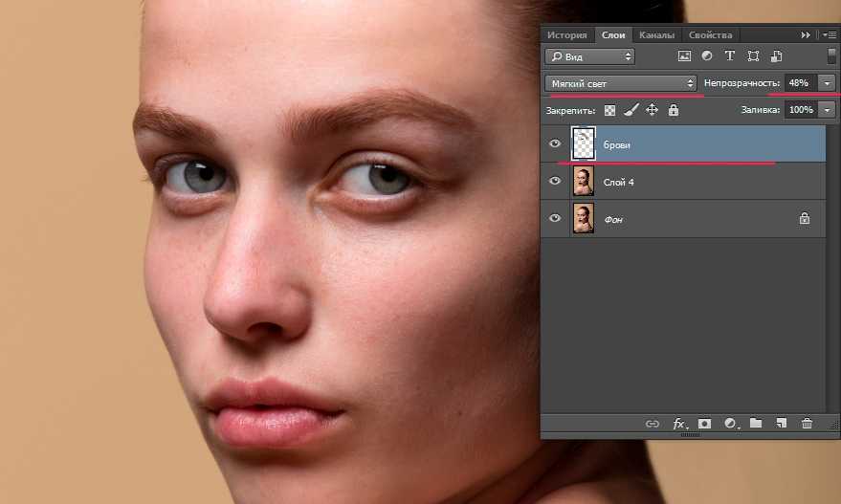Click the opacity value field 48%

pyautogui.click(x=802, y=83)
